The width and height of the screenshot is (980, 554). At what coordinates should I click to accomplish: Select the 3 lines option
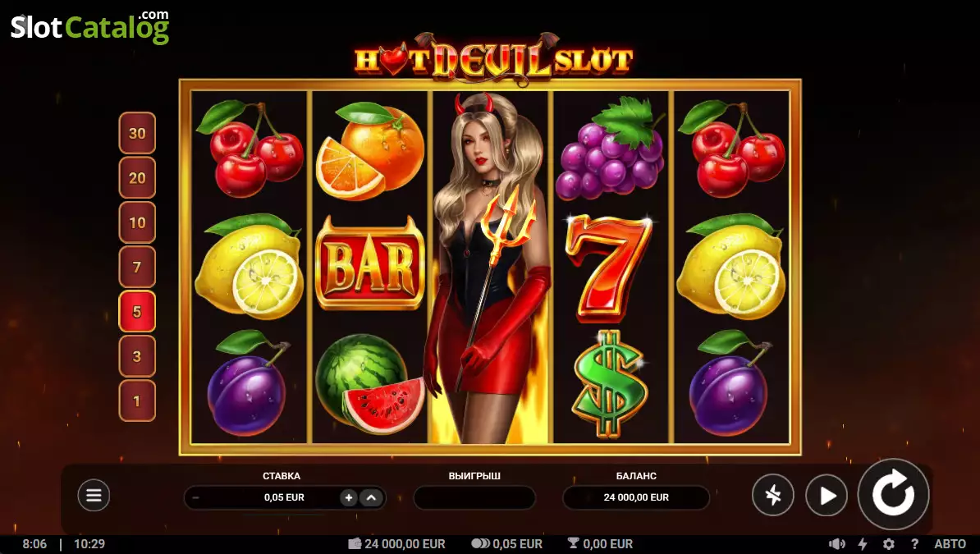coord(137,356)
